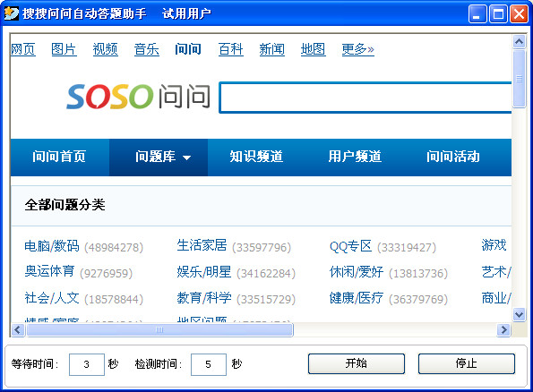Select the 问问 top nav item
533x392 pixels.
pos(188,49)
